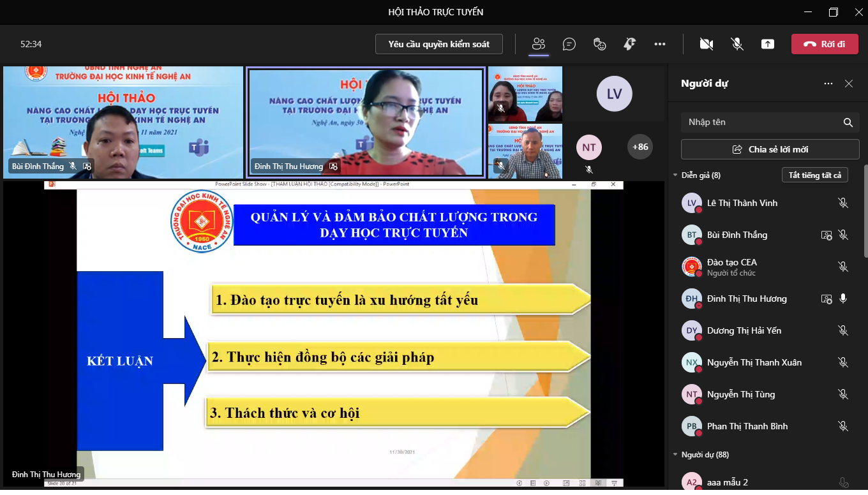This screenshot has width=868, height=495.
Task: Select Đinh Thị Thu Hương's highlighted video tile
Action: click(366, 122)
